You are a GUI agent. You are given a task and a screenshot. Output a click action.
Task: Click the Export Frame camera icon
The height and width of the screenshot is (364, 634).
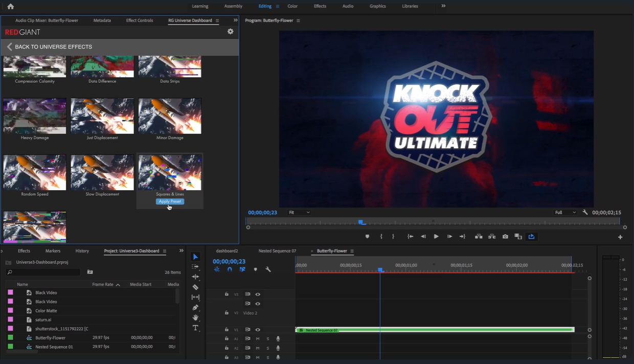505,237
